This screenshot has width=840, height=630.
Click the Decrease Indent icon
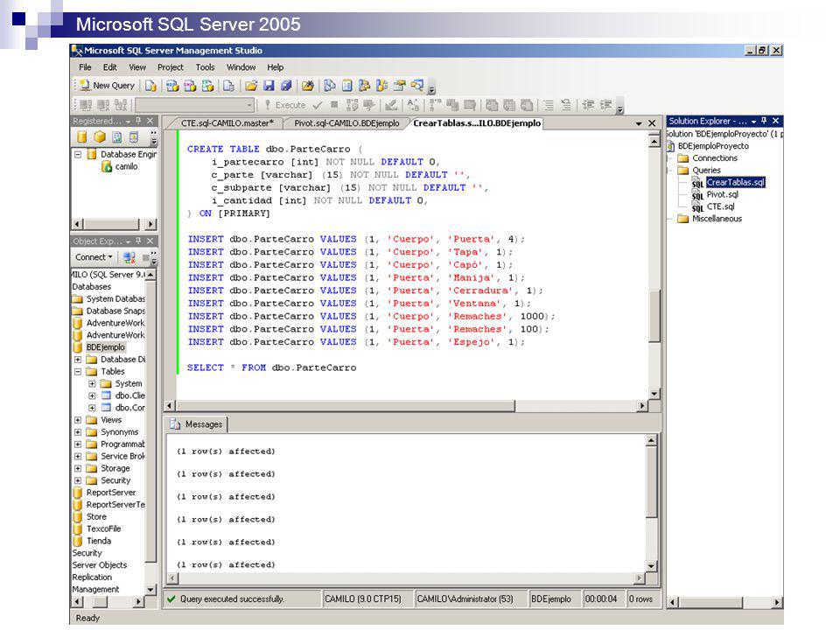[588, 105]
